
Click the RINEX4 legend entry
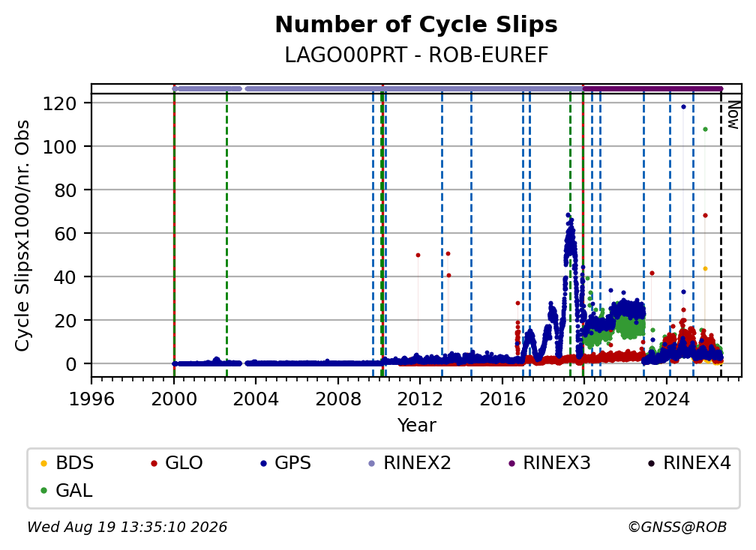coord(689,463)
